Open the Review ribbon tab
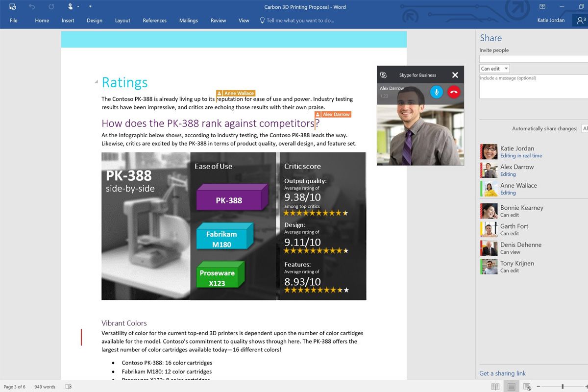The width and height of the screenshot is (588, 392). (219, 21)
